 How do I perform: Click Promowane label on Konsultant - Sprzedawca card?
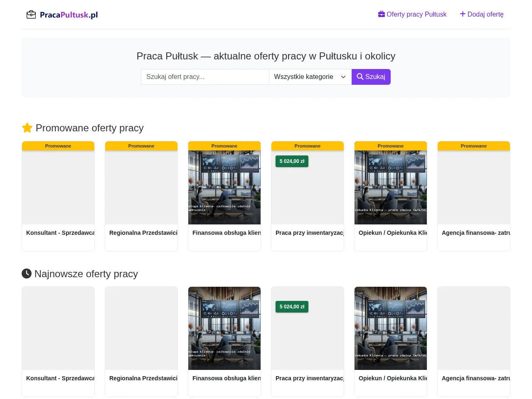click(58, 146)
